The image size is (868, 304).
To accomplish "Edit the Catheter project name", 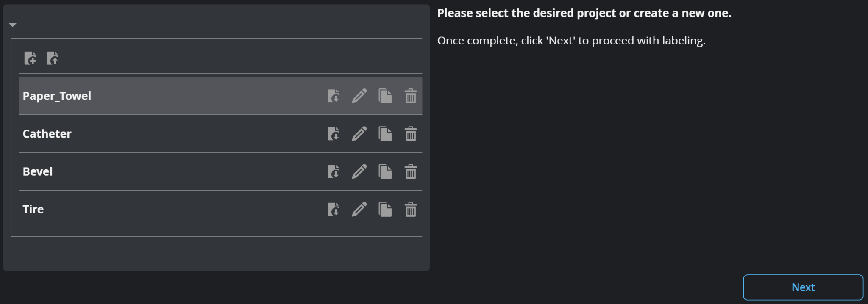I will pos(359,134).
